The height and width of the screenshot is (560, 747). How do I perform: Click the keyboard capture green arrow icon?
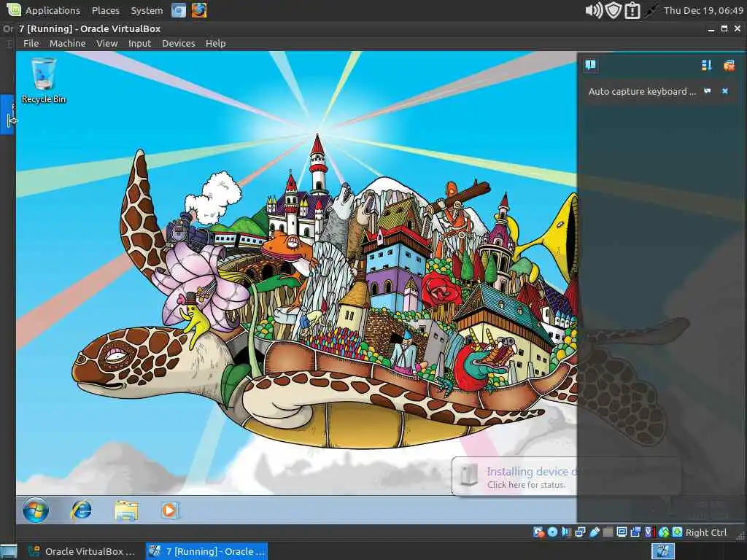(x=678, y=532)
